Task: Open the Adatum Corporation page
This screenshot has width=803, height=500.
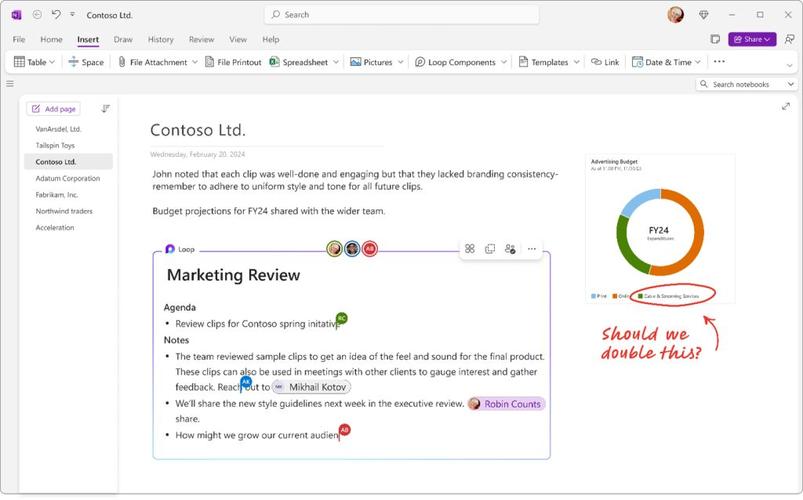Action: click(x=69, y=178)
